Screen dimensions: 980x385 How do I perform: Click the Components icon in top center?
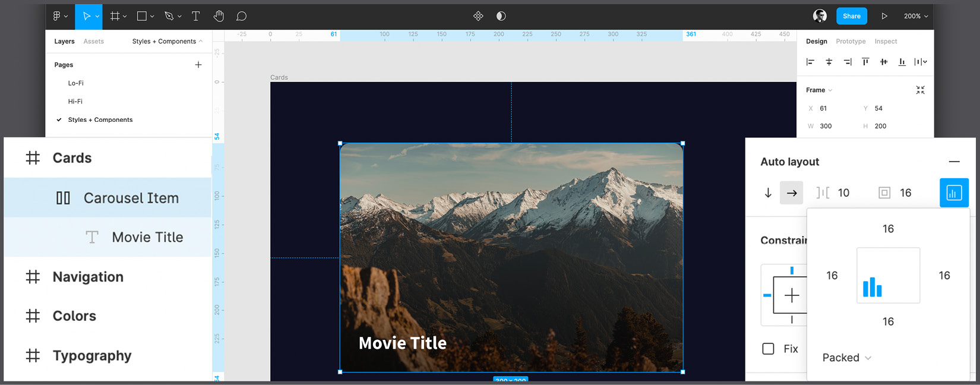pyautogui.click(x=478, y=16)
